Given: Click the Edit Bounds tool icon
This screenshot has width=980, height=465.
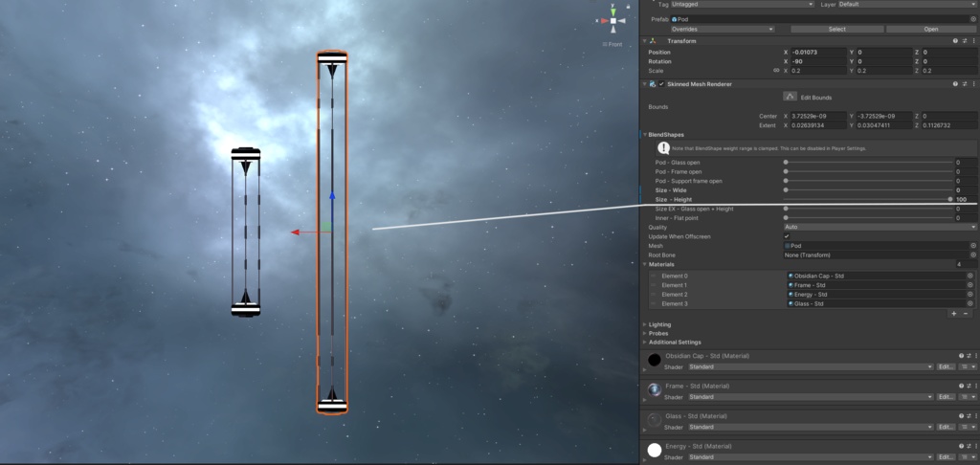Looking at the screenshot, I should click(790, 97).
